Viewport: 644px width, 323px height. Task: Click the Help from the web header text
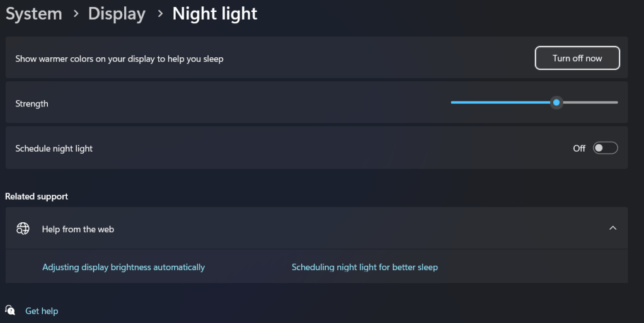point(78,229)
